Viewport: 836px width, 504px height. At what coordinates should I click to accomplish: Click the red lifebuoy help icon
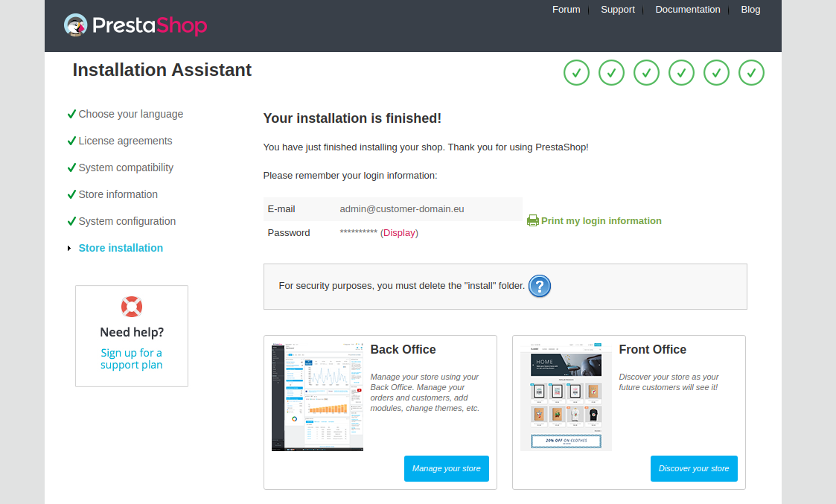(132, 306)
